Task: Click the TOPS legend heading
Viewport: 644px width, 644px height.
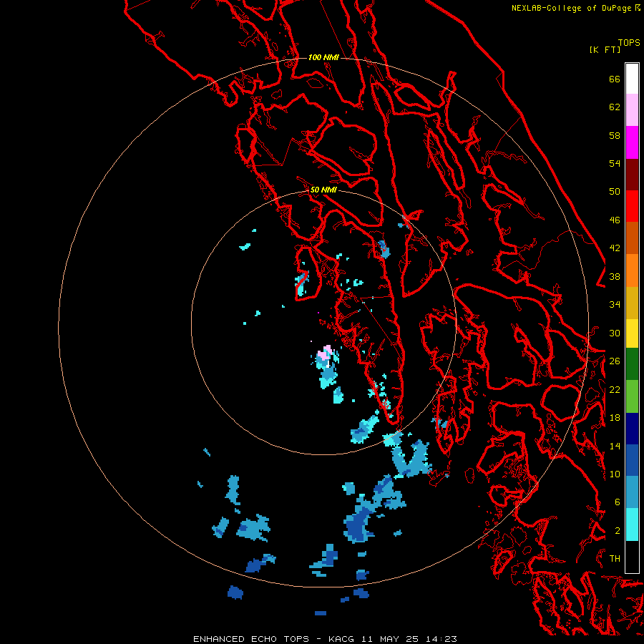Action: pyautogui.click(x=629, y=43)
